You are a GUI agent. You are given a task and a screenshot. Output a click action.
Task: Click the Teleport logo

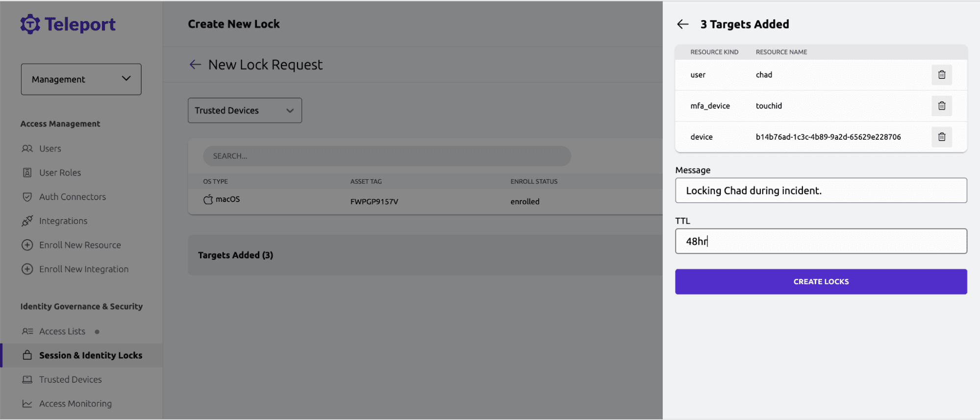[68, 24]
